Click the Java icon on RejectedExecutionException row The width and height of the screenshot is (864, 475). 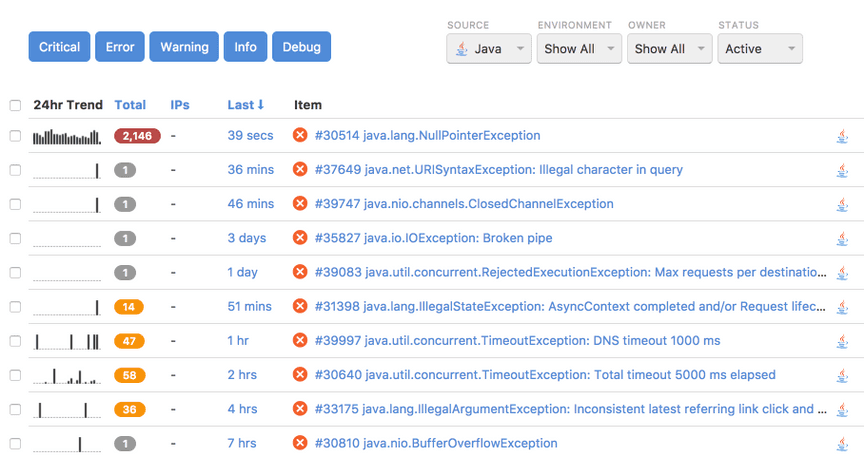842,273
